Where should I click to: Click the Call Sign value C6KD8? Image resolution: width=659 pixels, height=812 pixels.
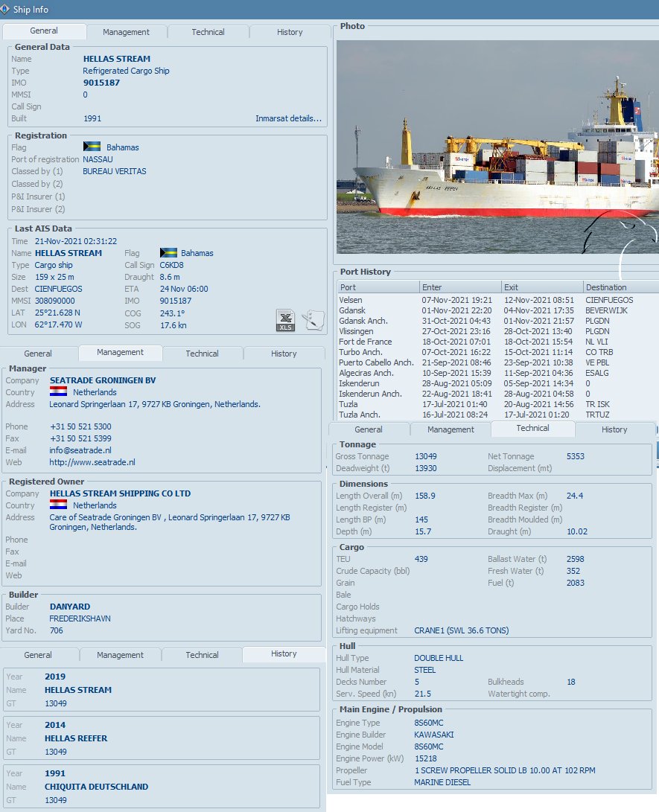(171, 265)
